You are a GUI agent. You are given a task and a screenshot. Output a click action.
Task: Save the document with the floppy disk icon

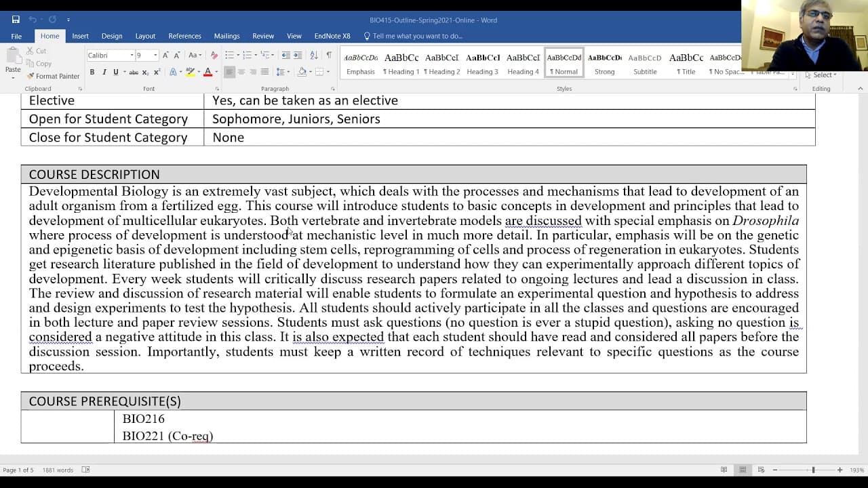tap(16, 20)
